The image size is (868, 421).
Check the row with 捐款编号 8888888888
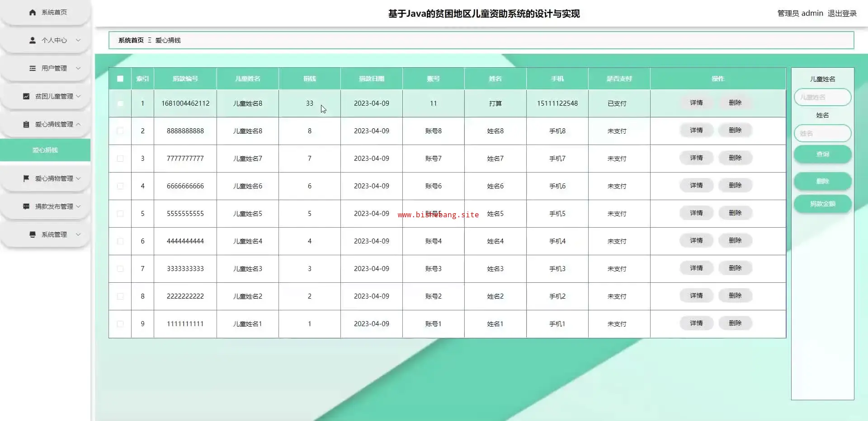pos(120,131)
